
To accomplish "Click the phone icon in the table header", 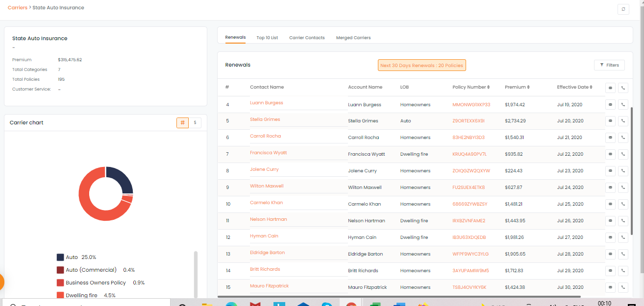I will coord(623,88).
